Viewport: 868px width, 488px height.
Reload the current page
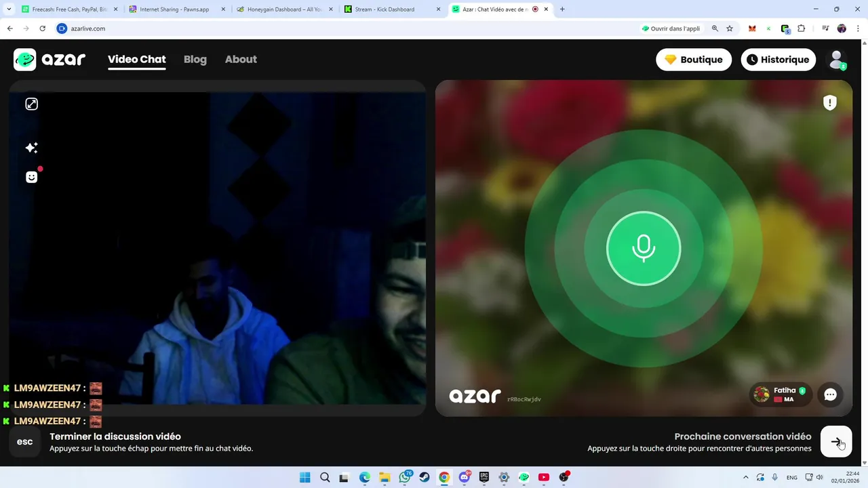43,28
